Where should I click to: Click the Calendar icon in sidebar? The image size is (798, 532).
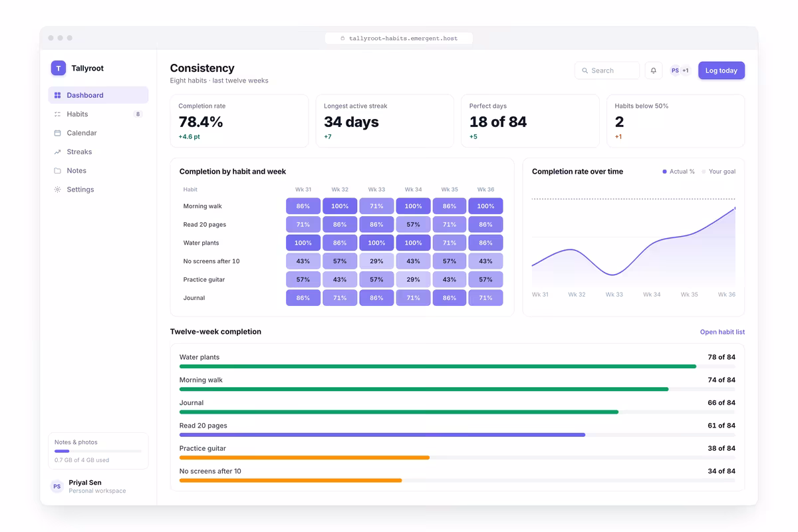pyautogui.click(x=57, y=133)
